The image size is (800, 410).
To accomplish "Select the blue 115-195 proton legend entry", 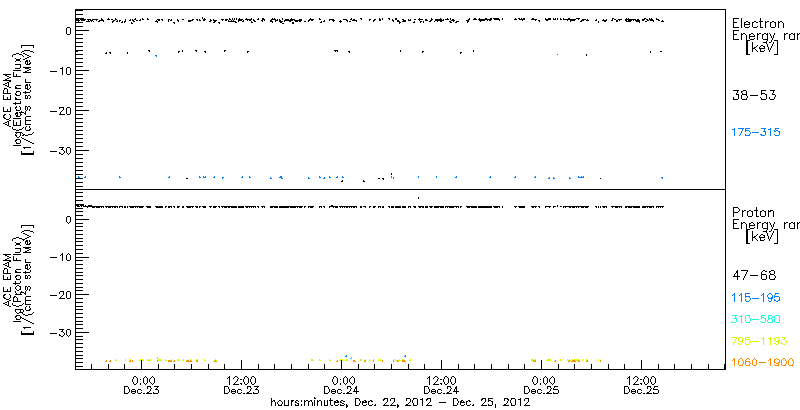I will pos(756,298).
